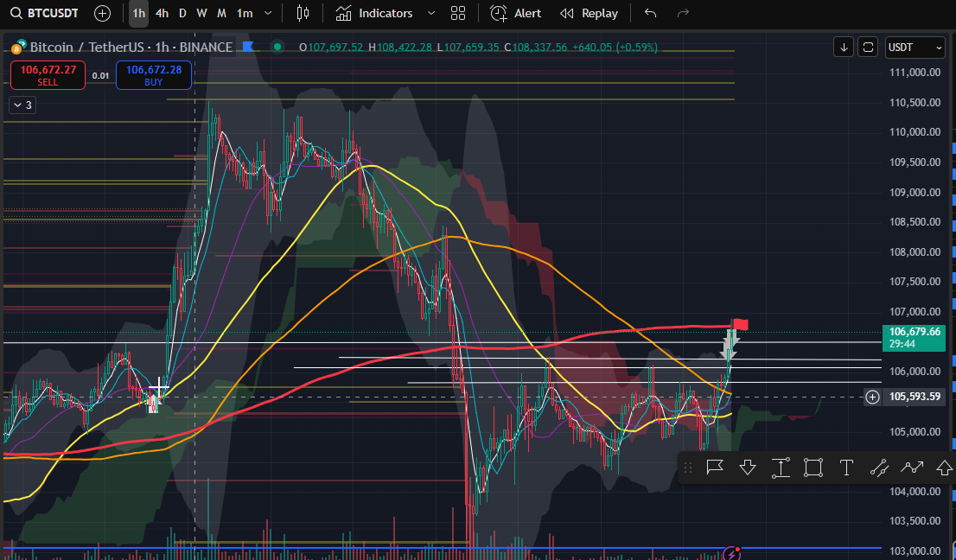Create an Alert
The height and width of the screenshot is (560, 956).
[x=515, y=14]
